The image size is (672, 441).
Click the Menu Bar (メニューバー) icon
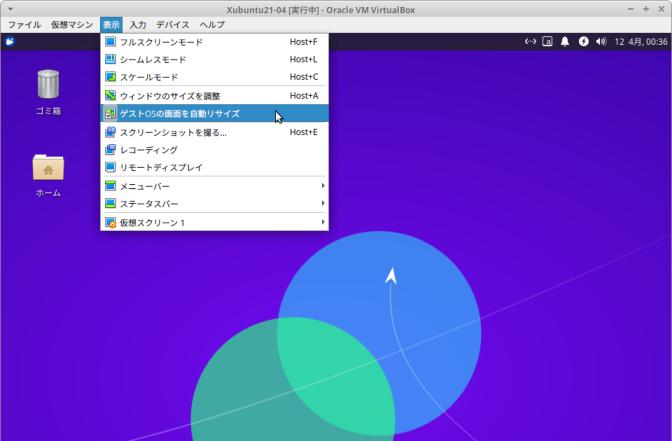(111, 186)
